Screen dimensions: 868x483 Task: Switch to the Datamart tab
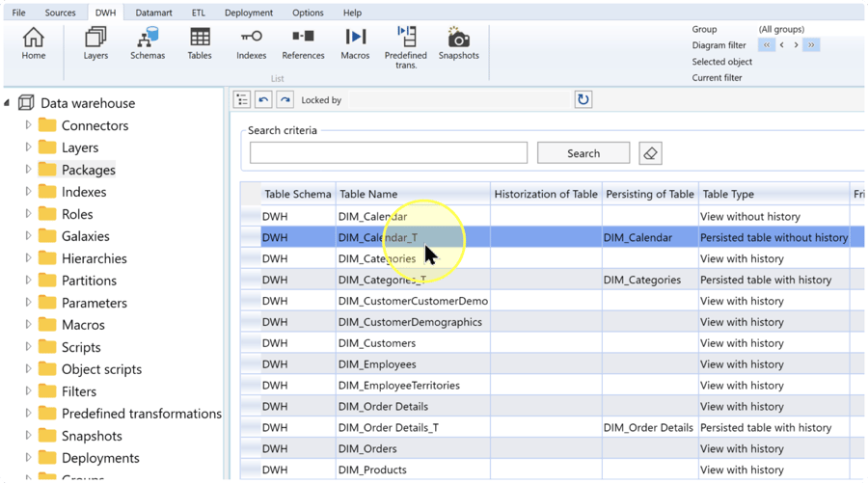pos(153,13)
